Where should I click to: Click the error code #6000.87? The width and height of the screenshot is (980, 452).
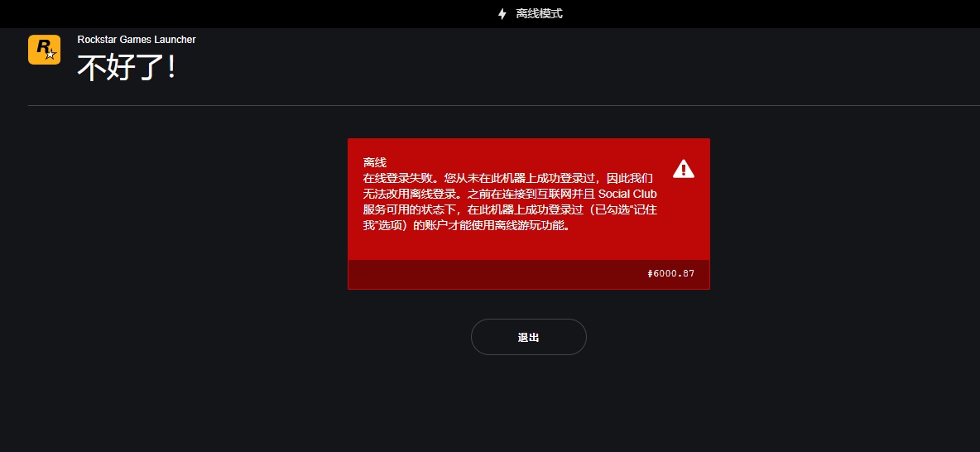670,273
